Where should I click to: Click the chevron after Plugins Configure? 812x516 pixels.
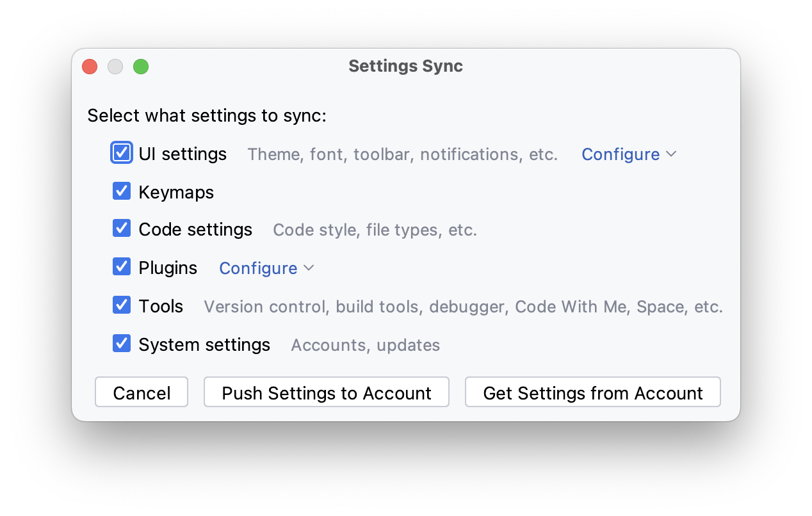click(x=309, y=268)
